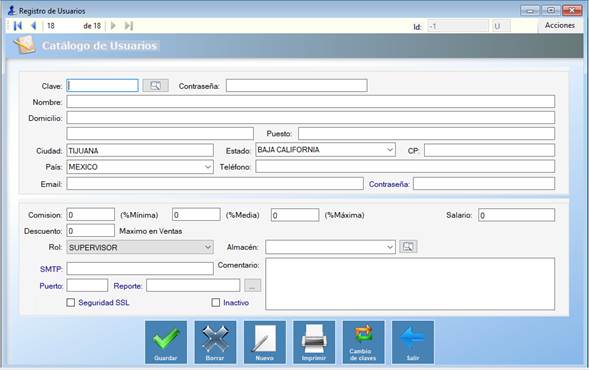589x370 pixels.
Task: Click the Comision %Media field
Action: tap(196, 215)
